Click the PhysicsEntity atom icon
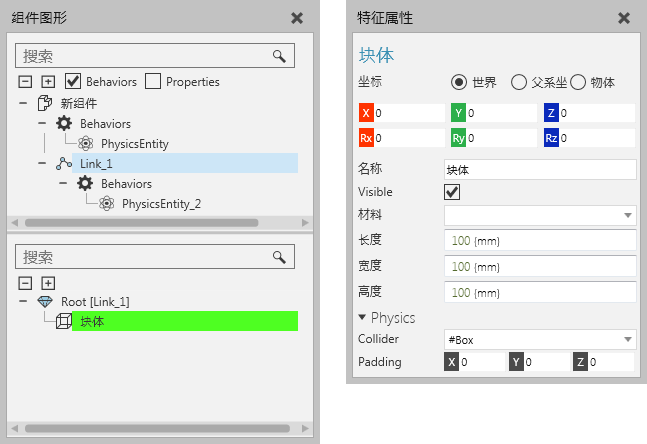The image size is (647, 444). click(x=85, y=143)
